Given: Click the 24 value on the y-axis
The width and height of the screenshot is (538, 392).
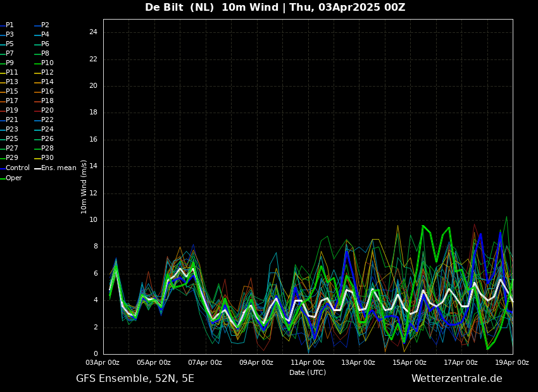Looking at the screenshot, I should coord(93,32).
